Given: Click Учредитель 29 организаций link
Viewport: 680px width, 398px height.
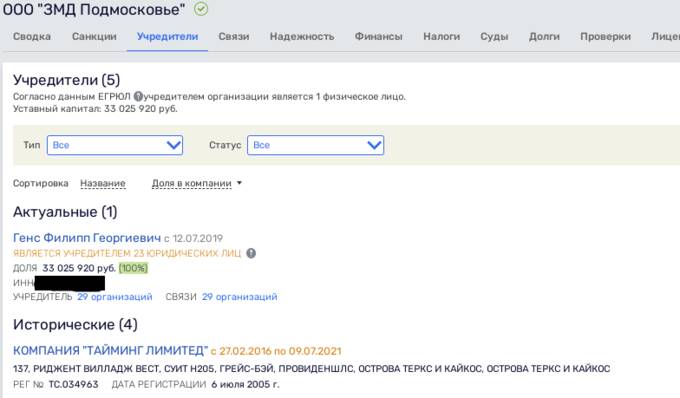Looking at the screenshot, I should [114, 297].
